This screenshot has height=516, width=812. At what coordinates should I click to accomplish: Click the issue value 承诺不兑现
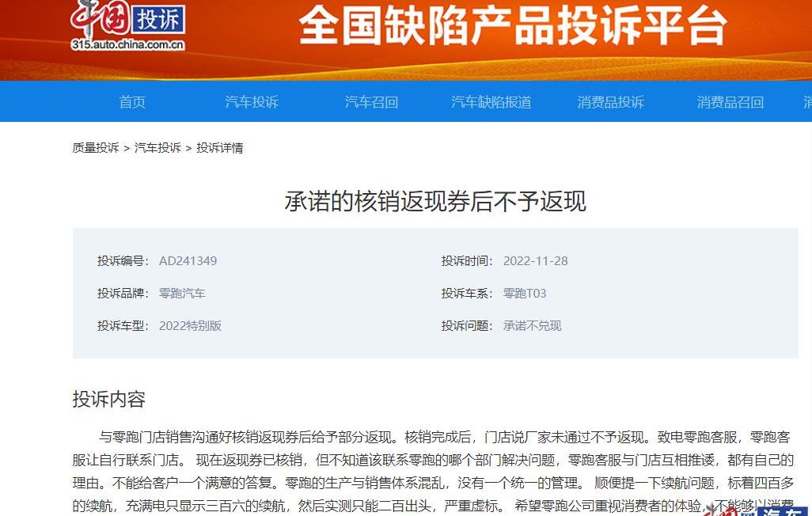coord(533,326)
